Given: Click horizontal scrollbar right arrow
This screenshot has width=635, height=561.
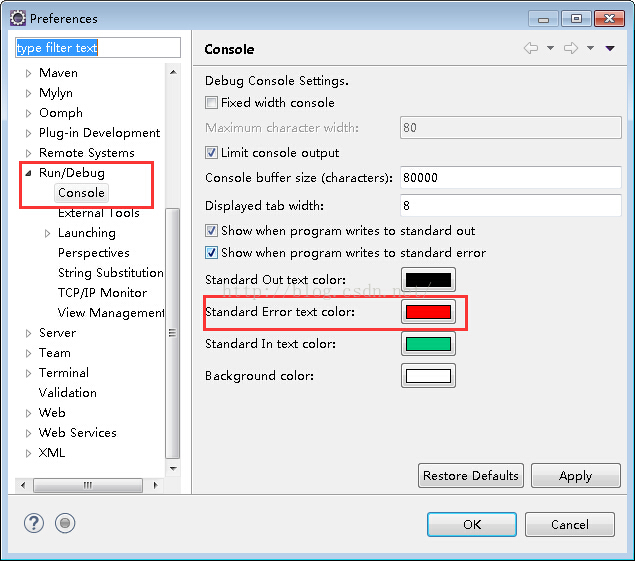Looking at the screenshot, I should (x=156, y=485).
